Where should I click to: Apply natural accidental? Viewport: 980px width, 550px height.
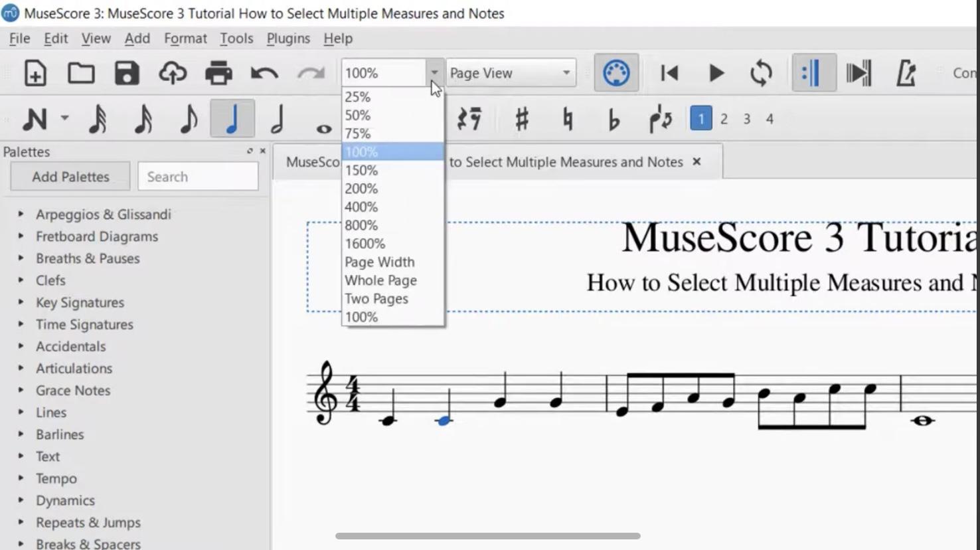tap(568, 119)
